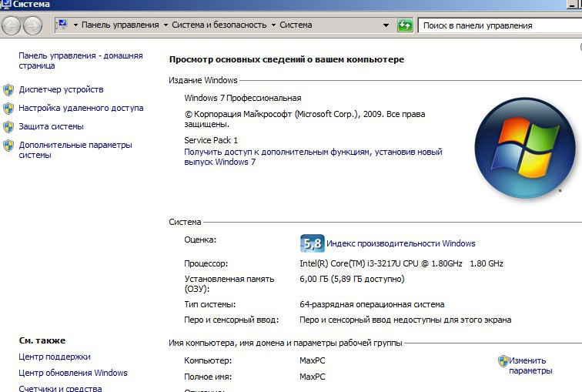Go back with the Back arrow button
Screen dimensions: 582x392
coord(11,25)
